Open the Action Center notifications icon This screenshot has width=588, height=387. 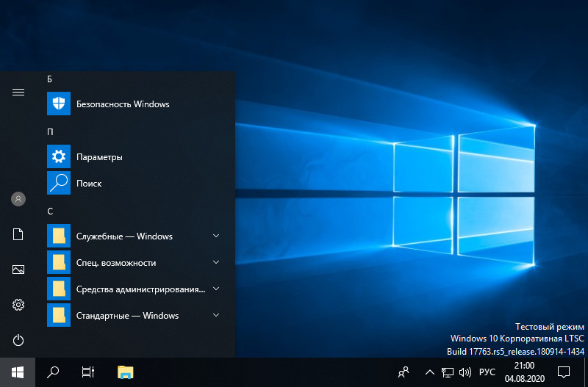coord(564,372)
